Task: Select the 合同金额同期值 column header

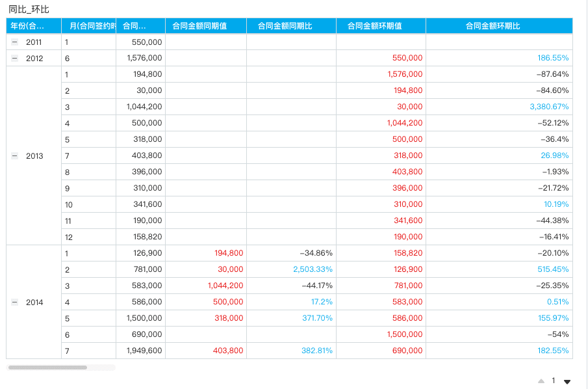Action: click(x=206, y=26)
